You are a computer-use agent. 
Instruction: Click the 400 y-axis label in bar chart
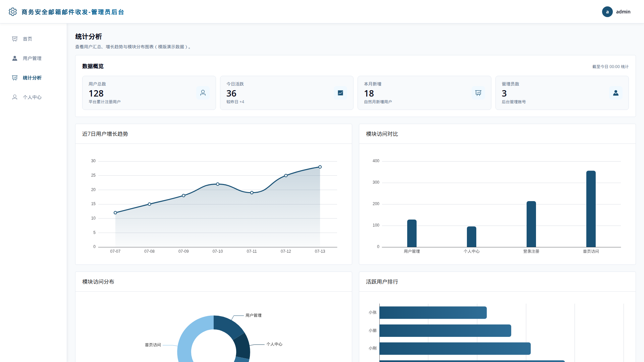pyautogui.click(x=376, y=161)
